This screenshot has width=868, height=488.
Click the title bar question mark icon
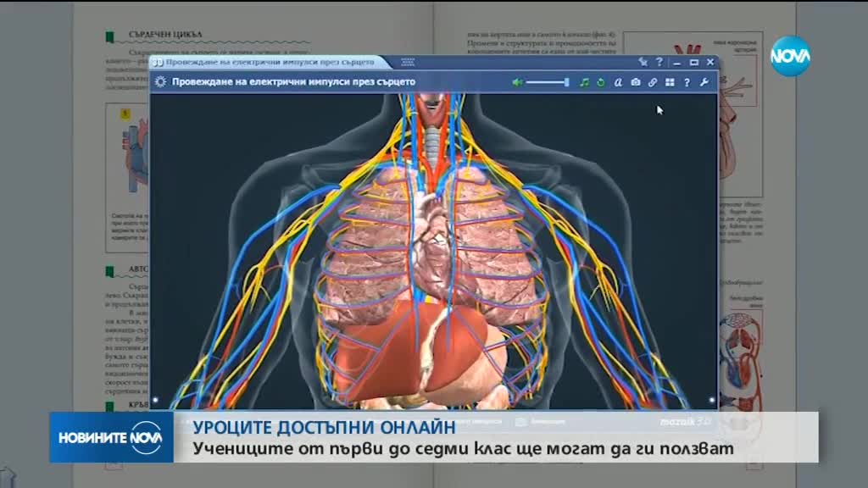659,62
